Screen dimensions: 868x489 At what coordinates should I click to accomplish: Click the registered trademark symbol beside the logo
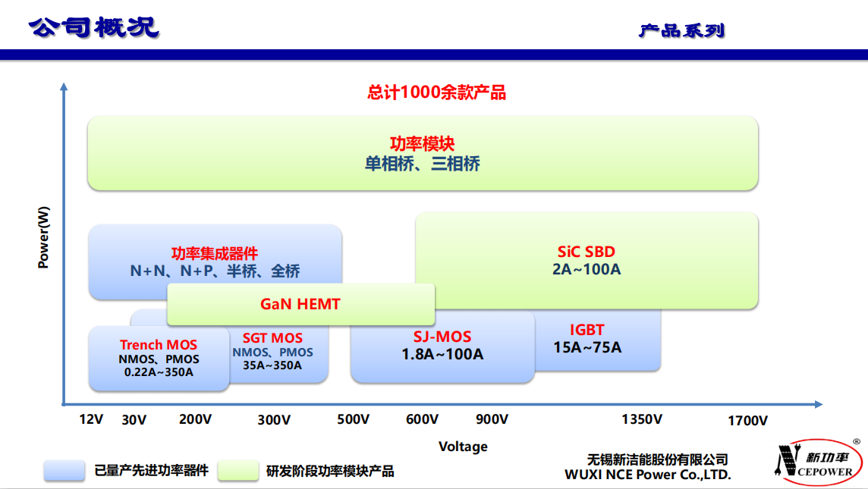pyautogui.click(x=857, y=441)
